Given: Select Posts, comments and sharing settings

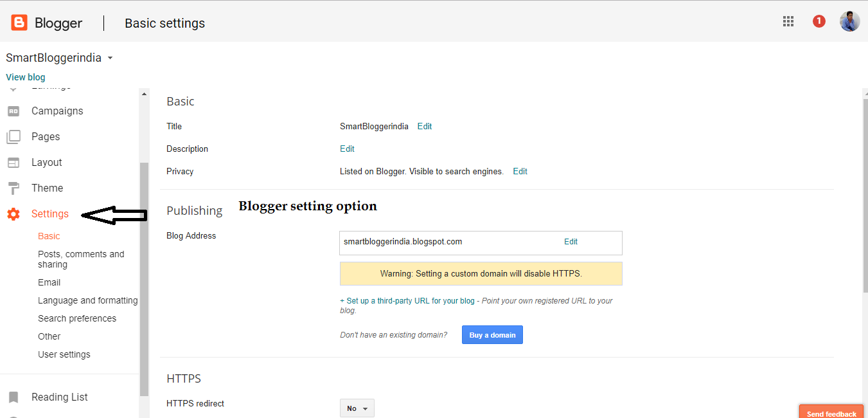Looking at the screenshot, I should pyautogui.click(x=81, y=259).
